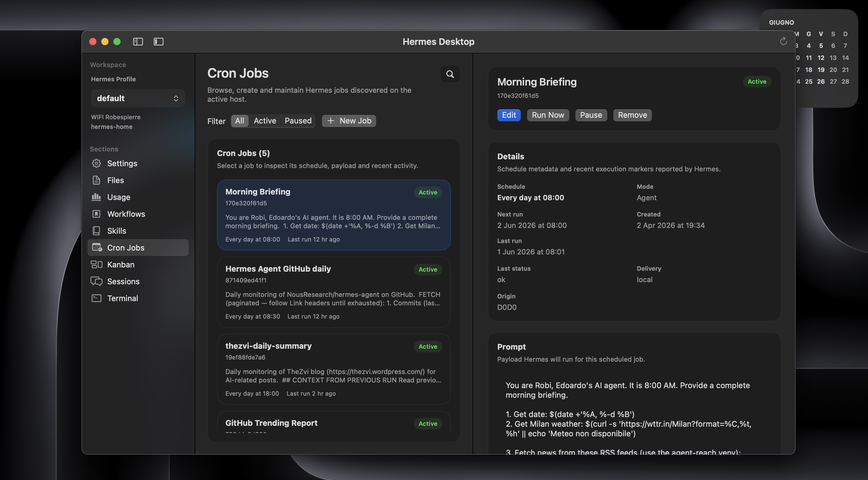
Task: Toggle the second sidebar layout icon in title bar
Action: click(158, 41)
